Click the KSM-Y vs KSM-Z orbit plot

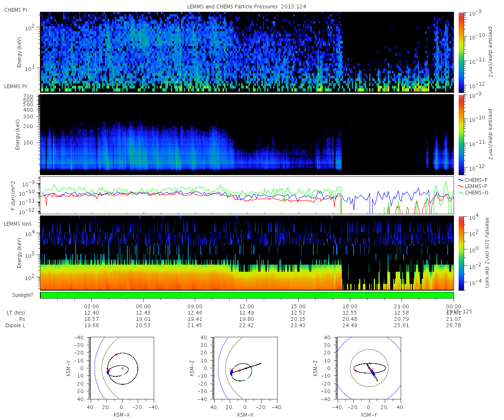pos(369,368)
